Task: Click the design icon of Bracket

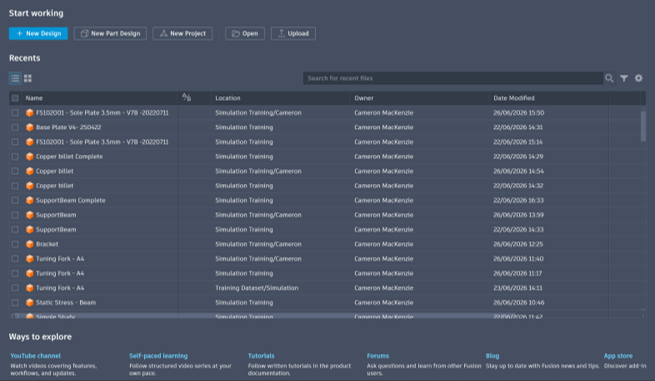Action: click(x=30, y=244)
